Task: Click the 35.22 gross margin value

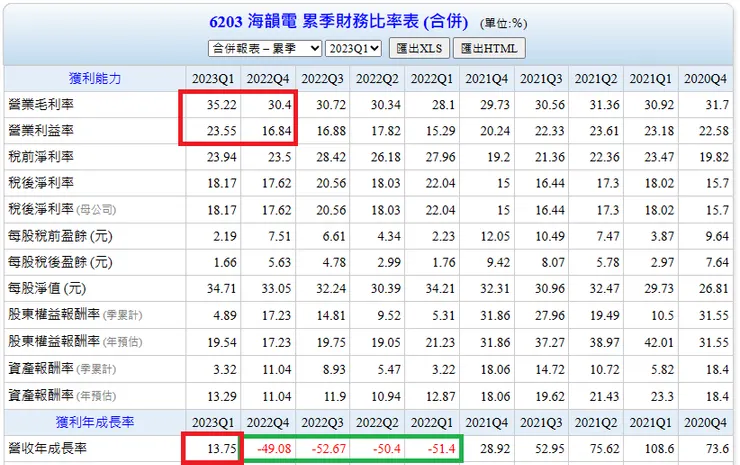Action: click(x=221, y=104)
